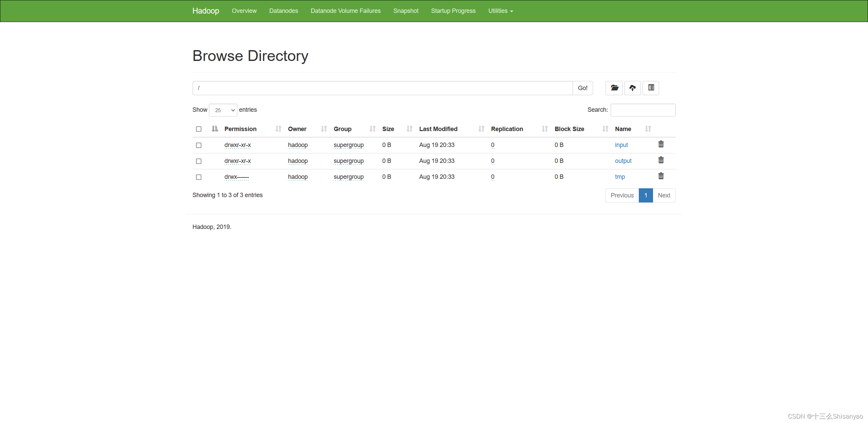Sort by the first column sort icon
Viewport: 868px width, 423px height.
(x=215, y=129)
